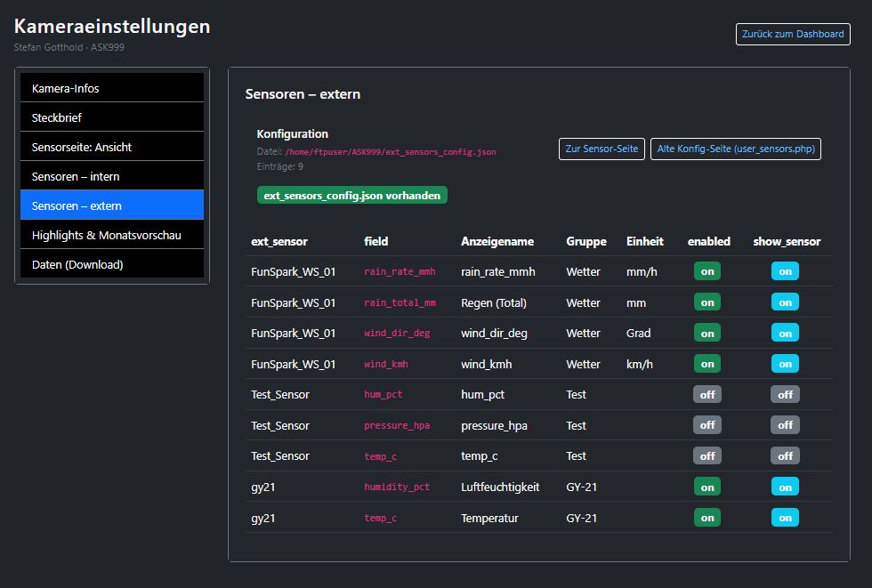Open the Kamera-Infos section
This screenshot has height=588, width=872.
(111, 86)
